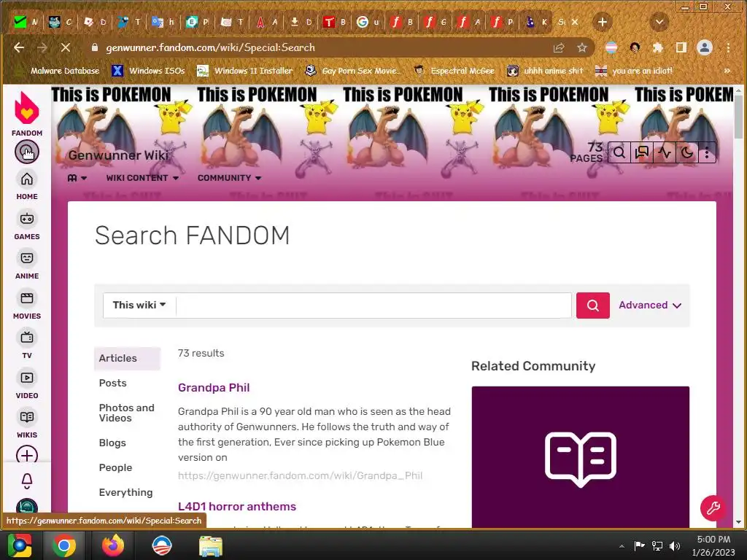Viewport: 747px width, 560px height.
Task: Click into the wiki search text field
Action: pos(373,306)
